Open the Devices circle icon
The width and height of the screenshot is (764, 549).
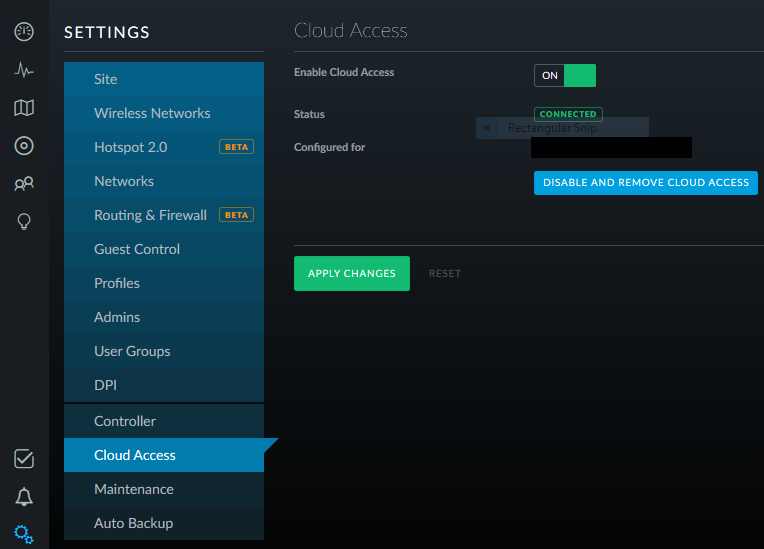click(x=24, y=146)
